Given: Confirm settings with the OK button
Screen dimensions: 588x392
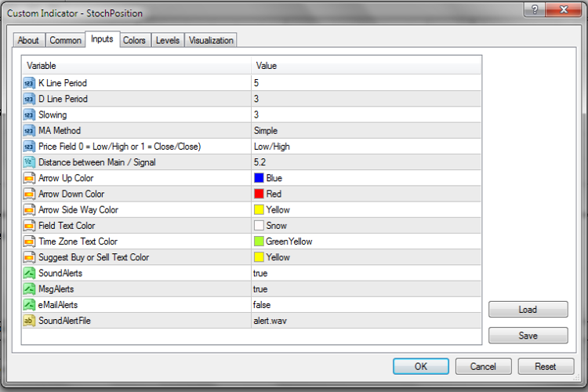Looking at the screenshot, I should (421, 366).
